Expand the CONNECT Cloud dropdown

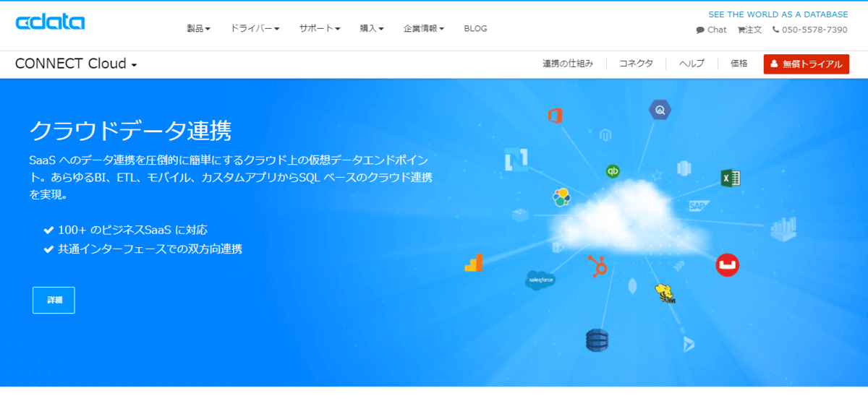point(76,64)
